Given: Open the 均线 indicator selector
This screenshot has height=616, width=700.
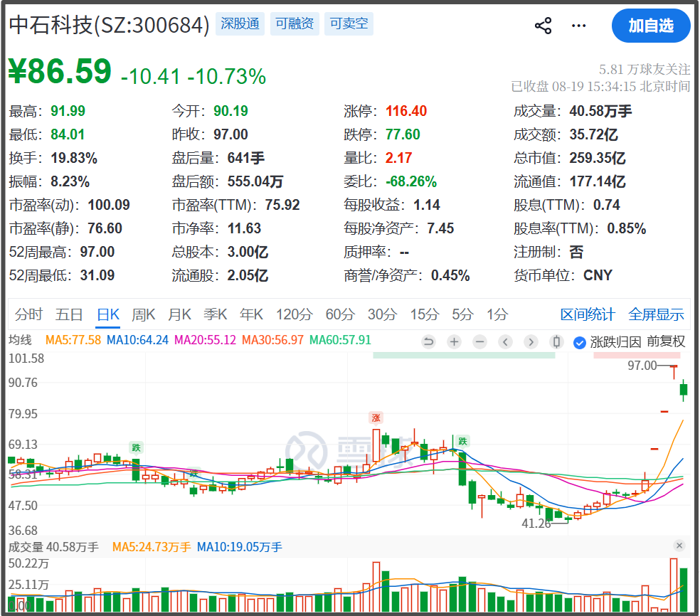Looking at the screenshot, I should tap(20, 340).
